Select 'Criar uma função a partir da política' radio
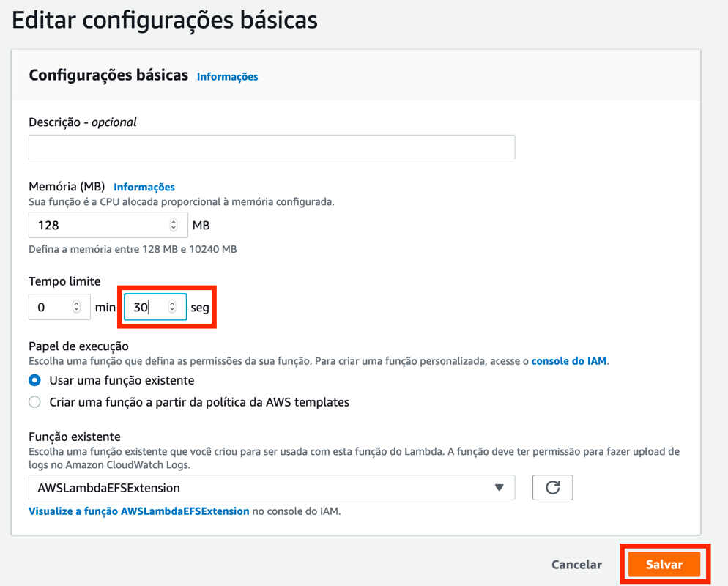The width and height of the screenshot is (728, 586). (x=35, y=402)
